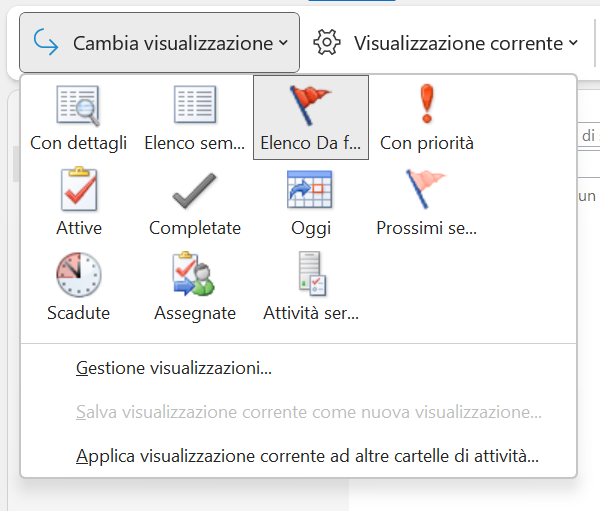The image size is (600, 511).
Task: Expand the Visualizzazione corrente dropdown
Action: tap(445, 42)
